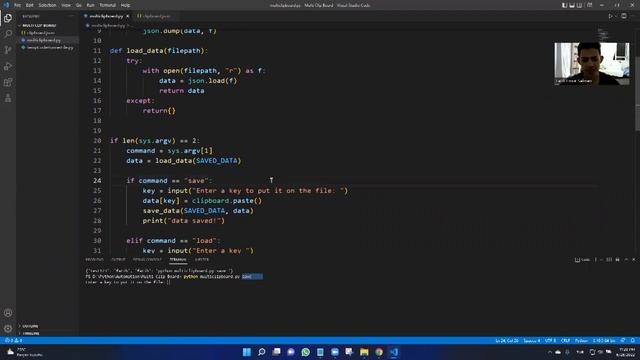Click the Ln 24, Col 20 status bar entry
Viewport: 640px width, 360px height.
click(507, 340)
